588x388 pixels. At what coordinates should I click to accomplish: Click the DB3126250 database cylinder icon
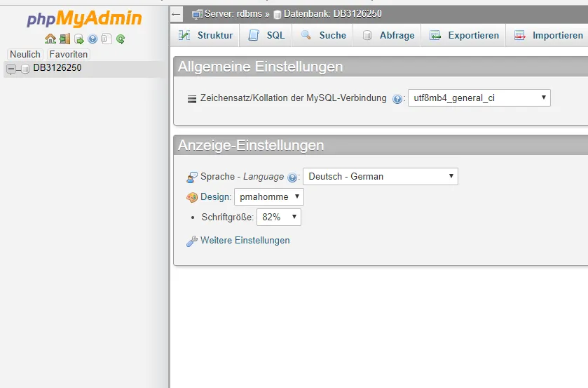point(25,69)
